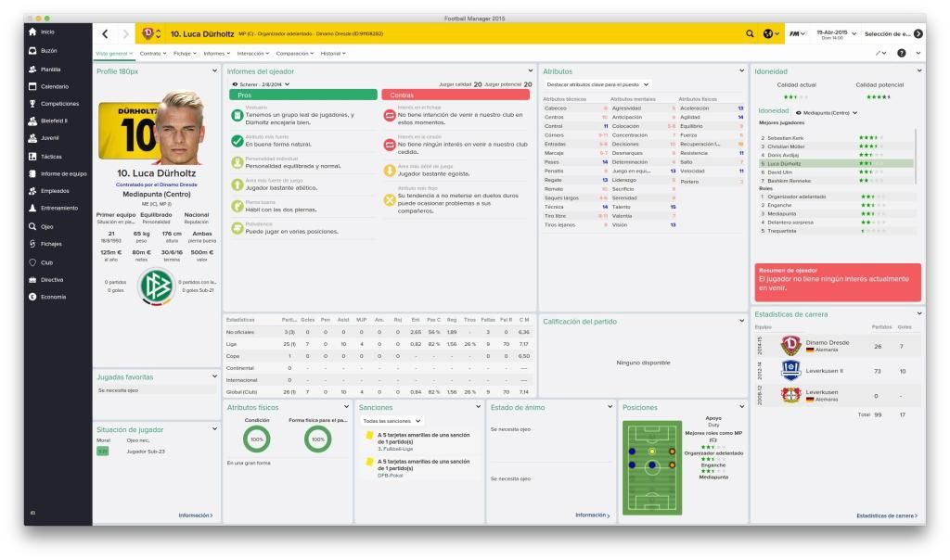This screenshot has height=560, width=950.
Task: Click Leverkusen II career stats row
Action: point(838,371)
